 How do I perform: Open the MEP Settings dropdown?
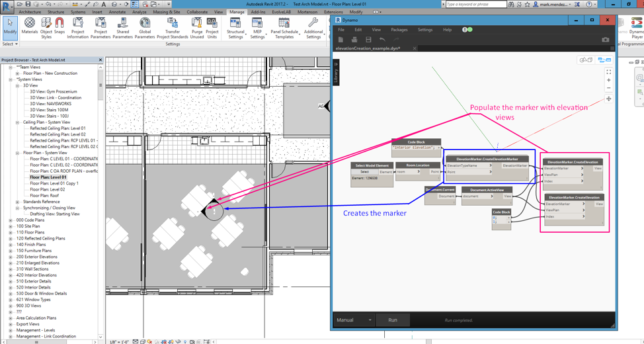(257, 28)
